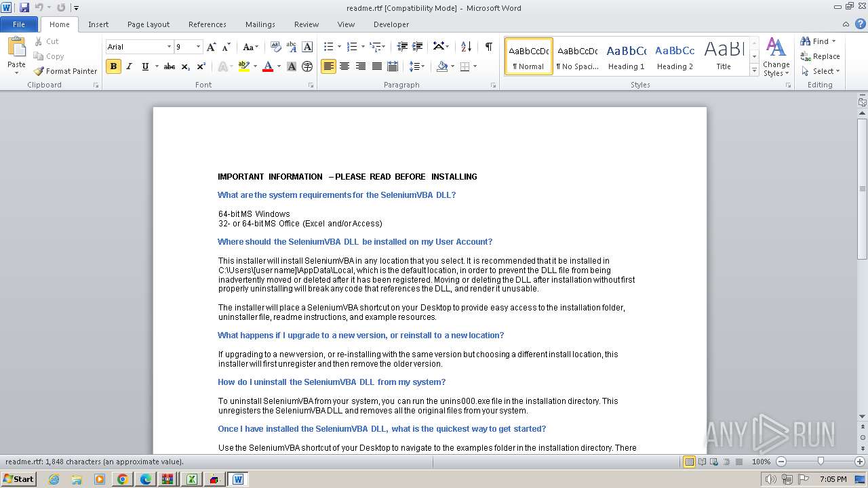Click the Copy command
Image resolution: width=868 pixels, height=488 pixels.
(49, 56)
